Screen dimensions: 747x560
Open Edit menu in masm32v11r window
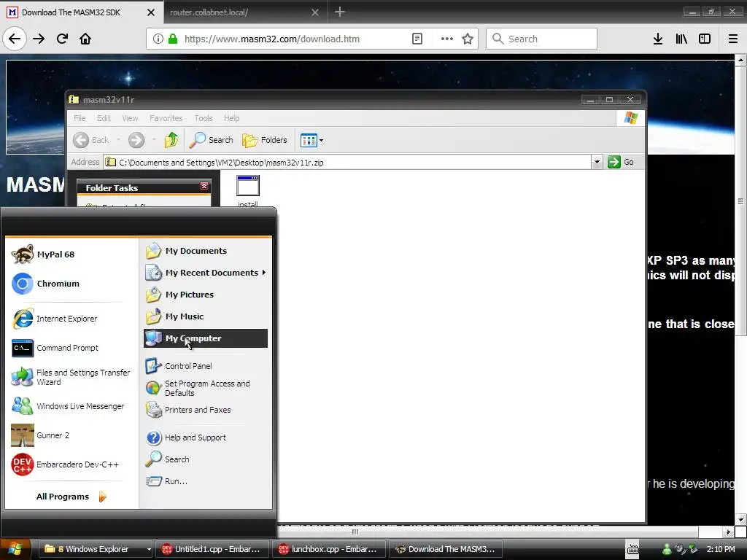[104, 118]
